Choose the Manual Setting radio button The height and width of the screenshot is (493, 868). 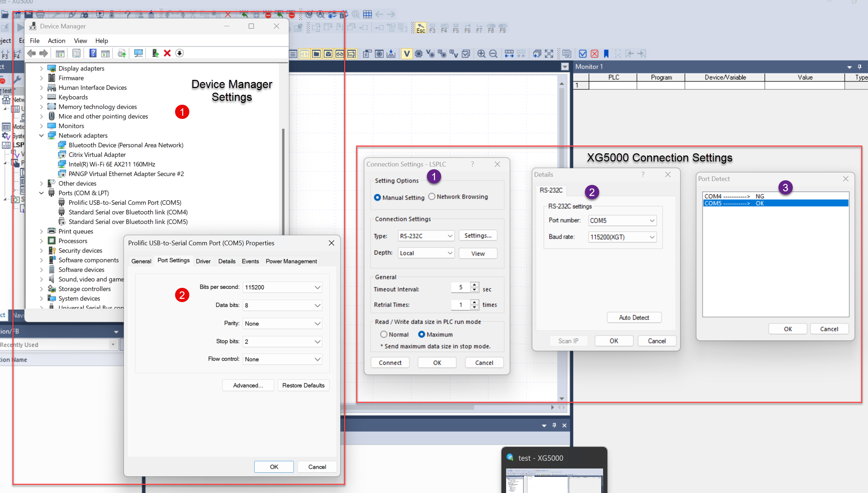(378, 197)
